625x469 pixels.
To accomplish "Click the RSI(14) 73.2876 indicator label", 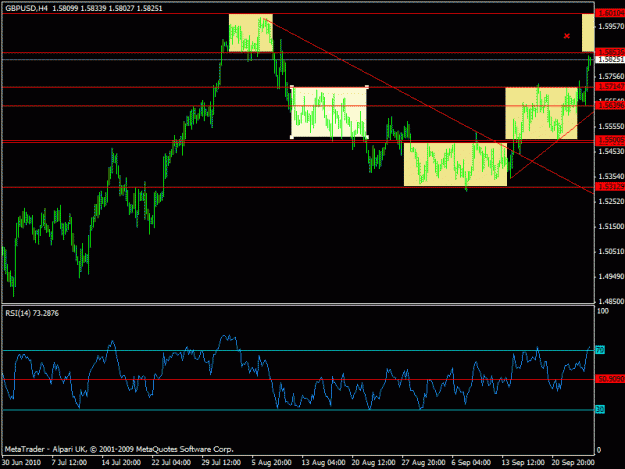I will pos(32,313).
